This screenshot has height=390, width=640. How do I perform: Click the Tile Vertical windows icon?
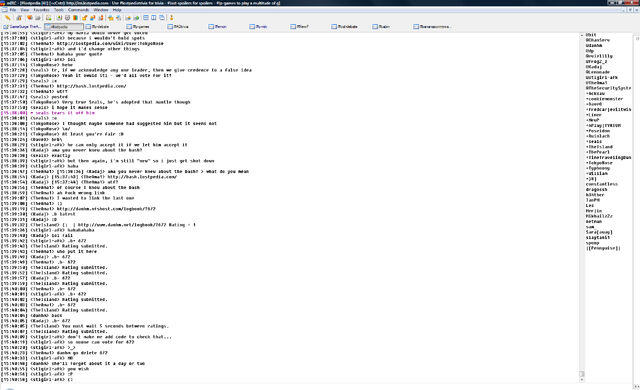(153, 18)
